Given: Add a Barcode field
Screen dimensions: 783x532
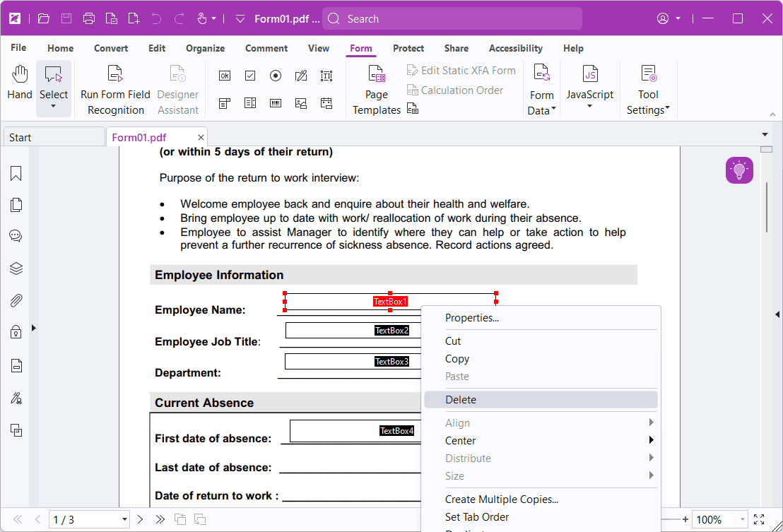Looking at the screenshot, I should pos(275,102).
